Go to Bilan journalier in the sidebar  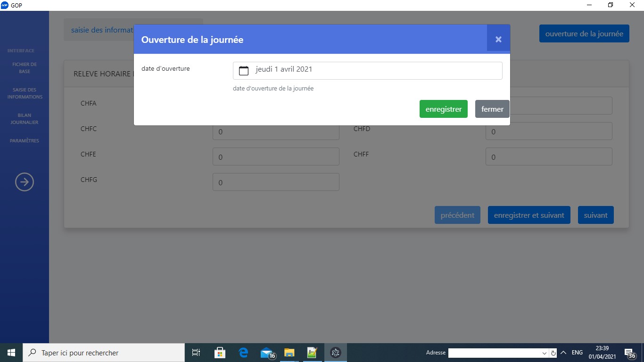point(25,119)
